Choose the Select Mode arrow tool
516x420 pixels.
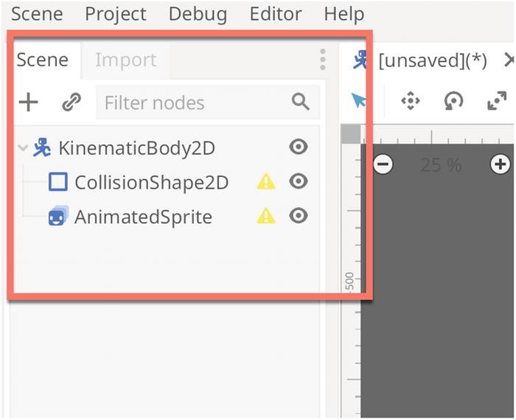(x=359, y=100)
